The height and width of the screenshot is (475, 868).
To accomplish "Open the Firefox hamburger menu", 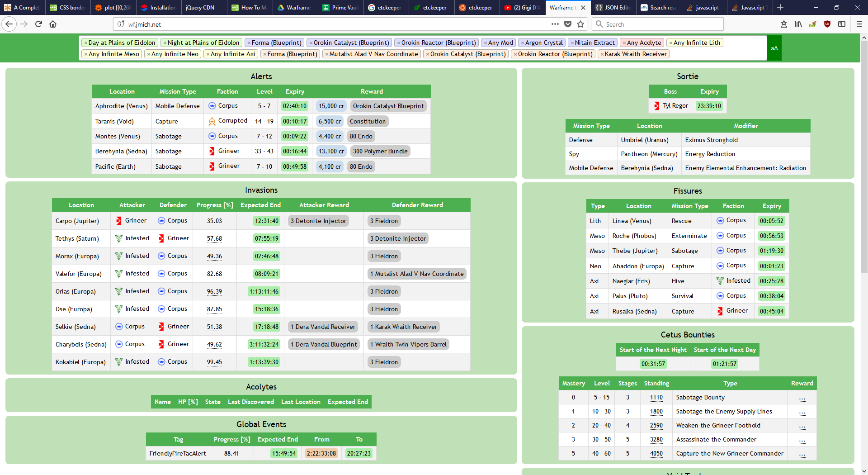I will tap(859, 24).
